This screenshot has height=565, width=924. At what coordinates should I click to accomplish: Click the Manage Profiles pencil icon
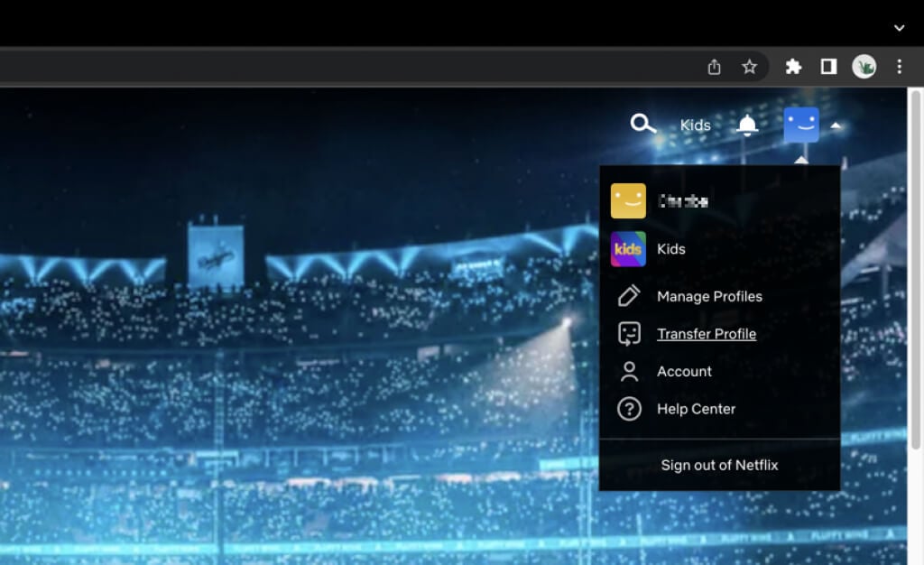pyautogui.click(x=629, y=296)
